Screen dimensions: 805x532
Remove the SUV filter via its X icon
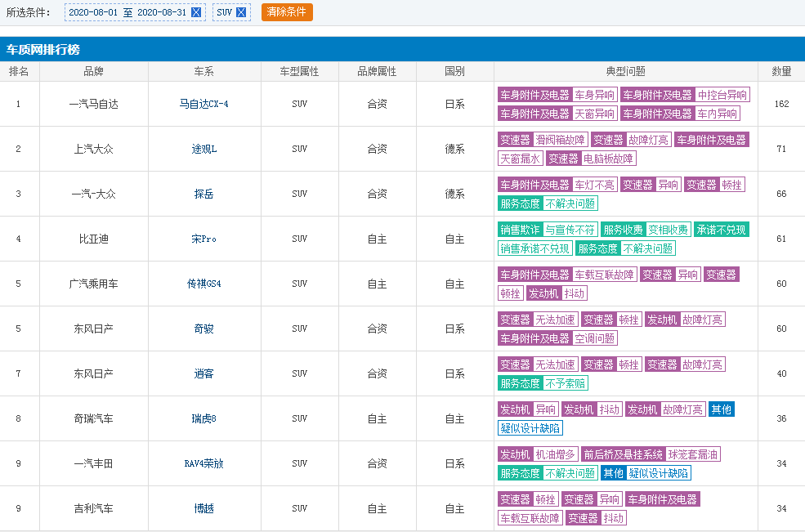[241, 12]
